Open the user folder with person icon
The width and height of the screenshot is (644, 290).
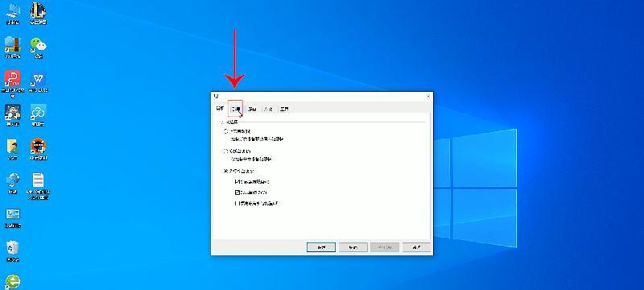pyautogui.click(x=13, y=149)
